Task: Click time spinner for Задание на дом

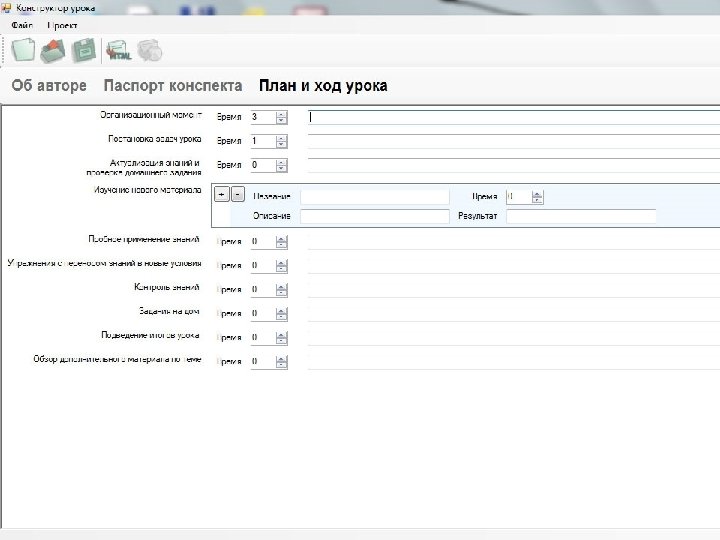Action: [281, 313]
